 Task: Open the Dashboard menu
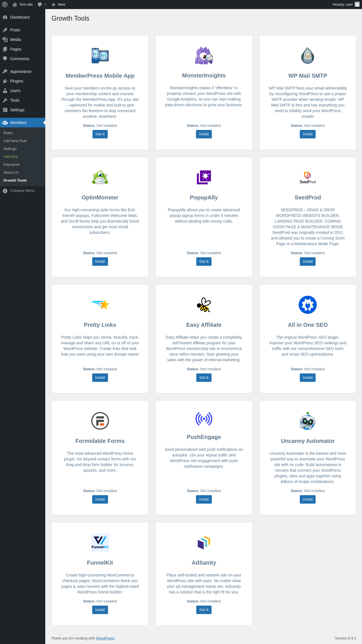point(23,17)
